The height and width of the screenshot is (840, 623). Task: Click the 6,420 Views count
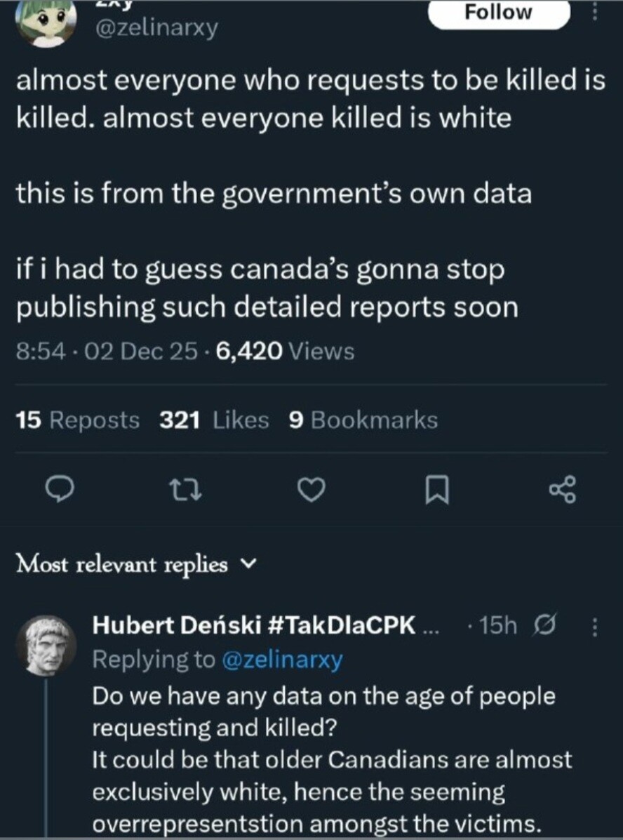pyautogui.click(x=286, y=350)
